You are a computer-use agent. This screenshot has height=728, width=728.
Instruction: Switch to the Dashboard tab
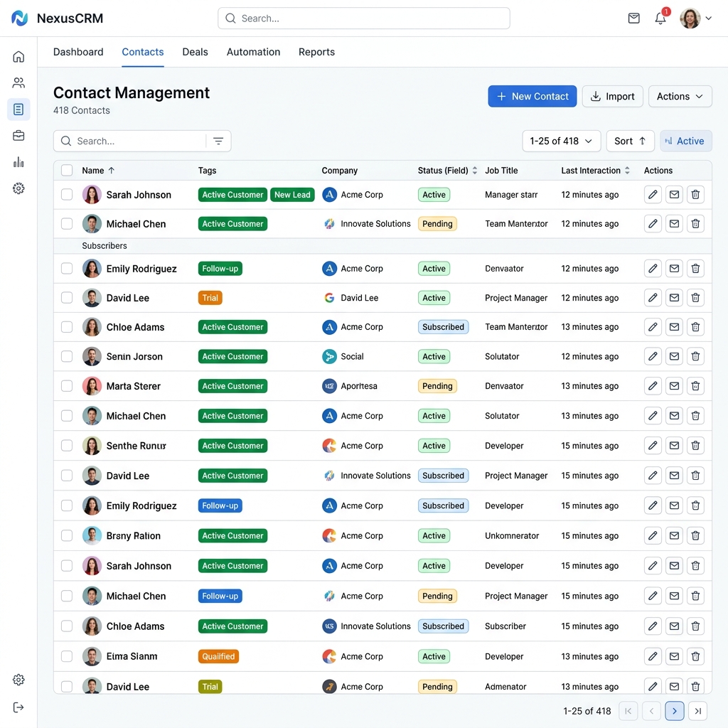coord(78,52)
